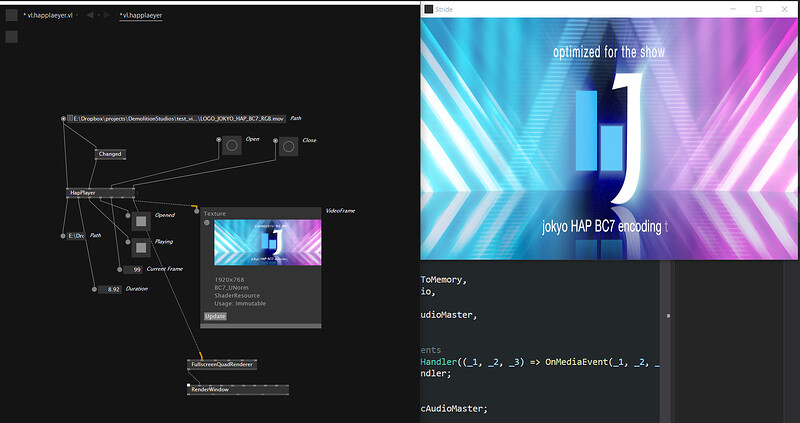Click the pin circle left of Path field
The height and width of the screenshot is (423, 800).
click(63, 118)
